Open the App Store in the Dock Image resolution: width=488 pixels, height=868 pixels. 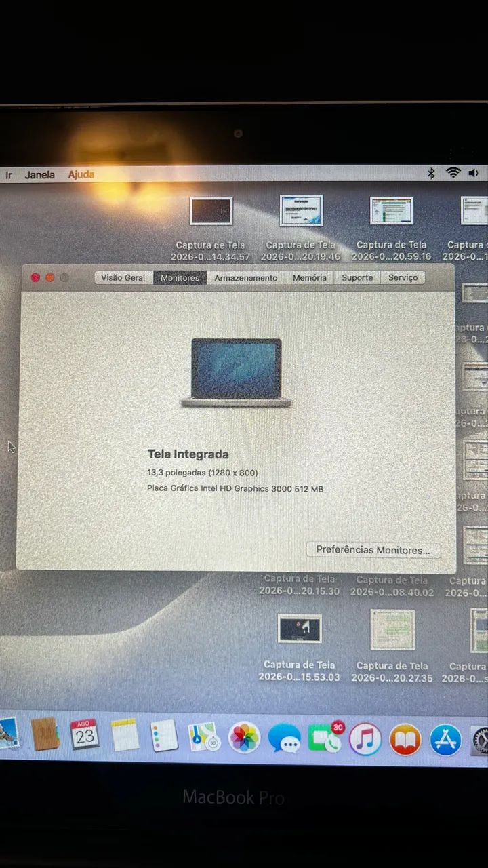(x=445, y=741)
